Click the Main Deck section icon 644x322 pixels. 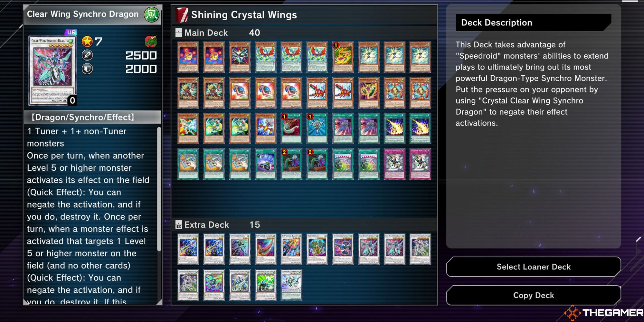pyautogui.click(x=178, y=33)
